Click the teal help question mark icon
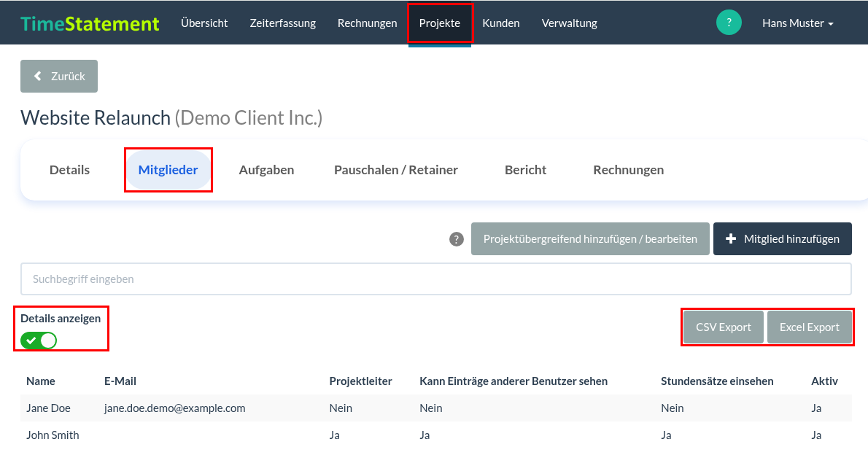Screen dimensions: 868x455 click(729, 23)
